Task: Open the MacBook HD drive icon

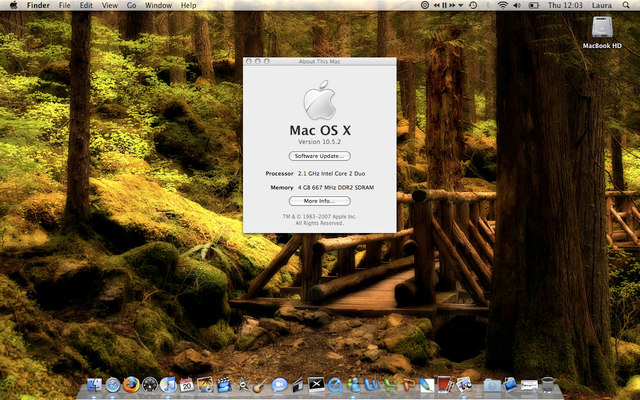Action: tap(602, 30)
